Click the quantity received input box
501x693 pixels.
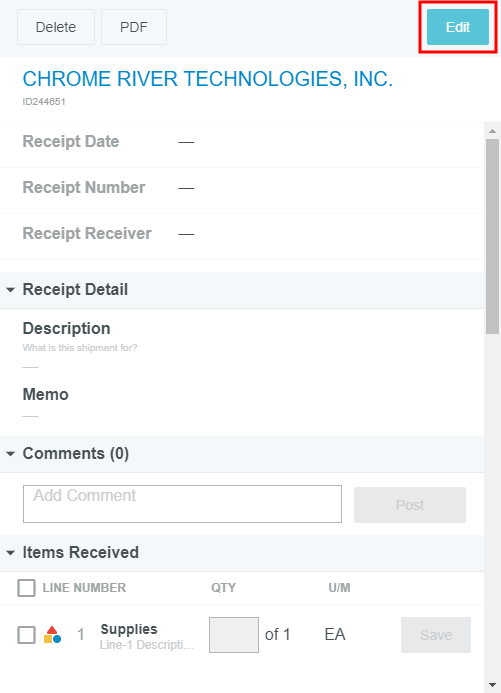pos(234,635)
